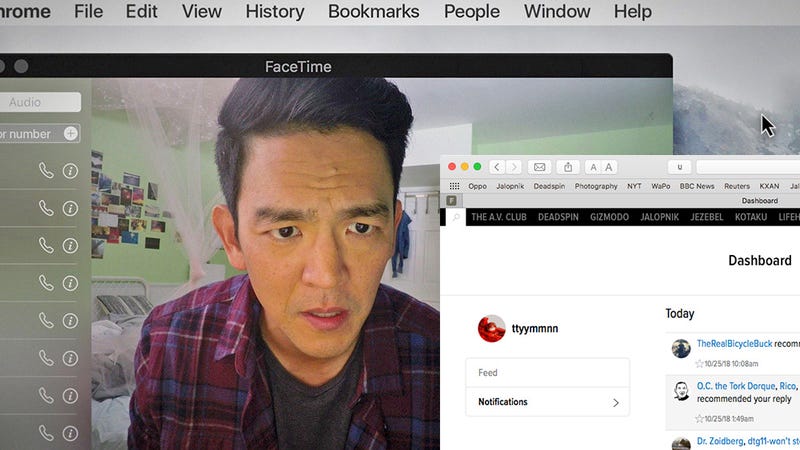Open the Rico user link

coord(787,386)
